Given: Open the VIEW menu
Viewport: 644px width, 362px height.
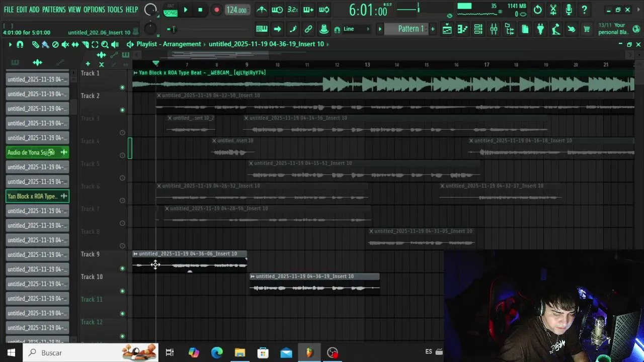Looking at the screenshot, I should (x=74, y=10).
